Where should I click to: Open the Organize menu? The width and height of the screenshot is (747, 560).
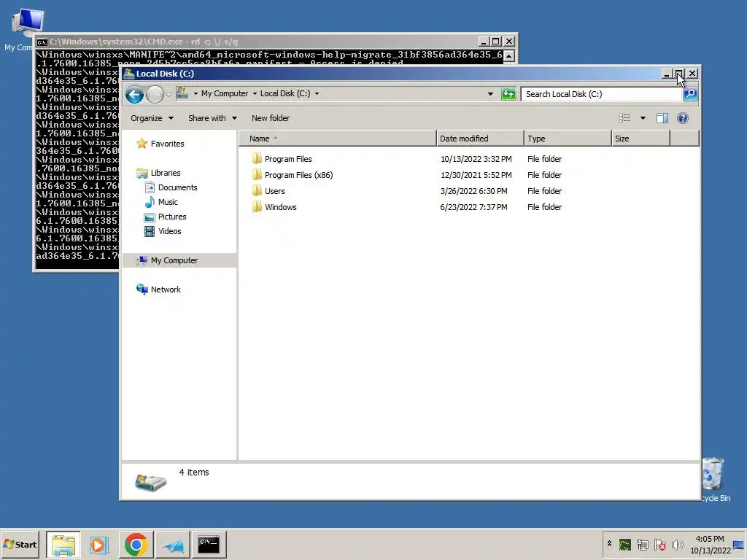152,118
